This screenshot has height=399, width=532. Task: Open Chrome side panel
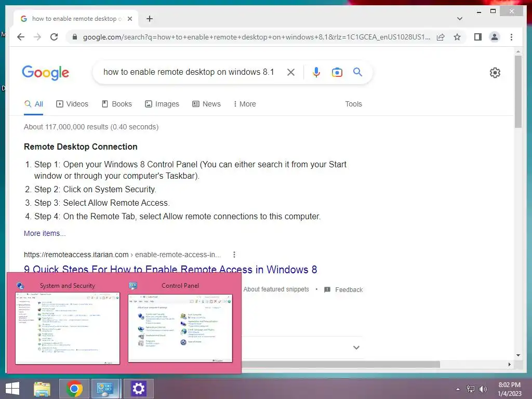point(478,37)
